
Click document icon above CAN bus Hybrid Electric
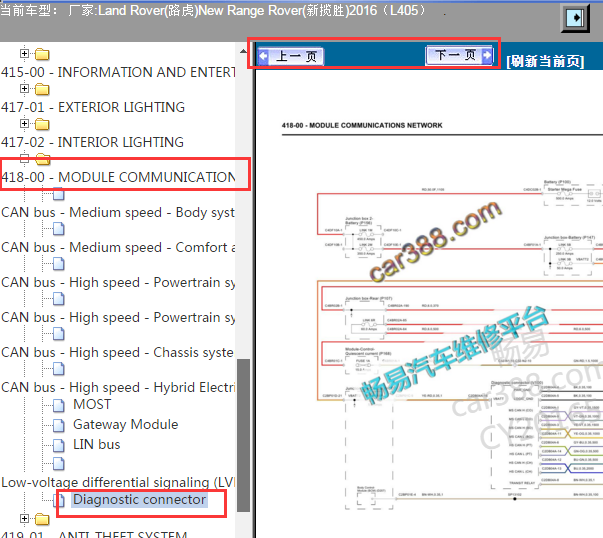pos(59,369)
